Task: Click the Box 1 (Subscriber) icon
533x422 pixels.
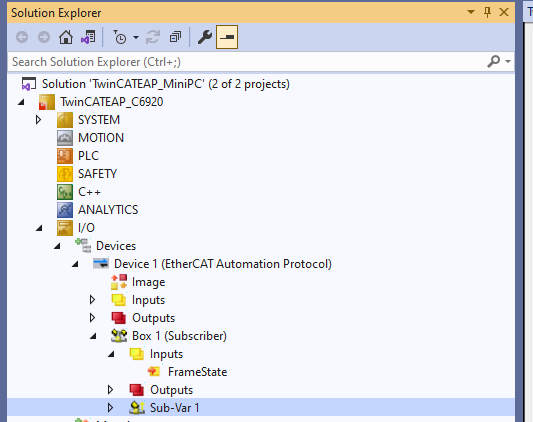Action: click(119, 336)
